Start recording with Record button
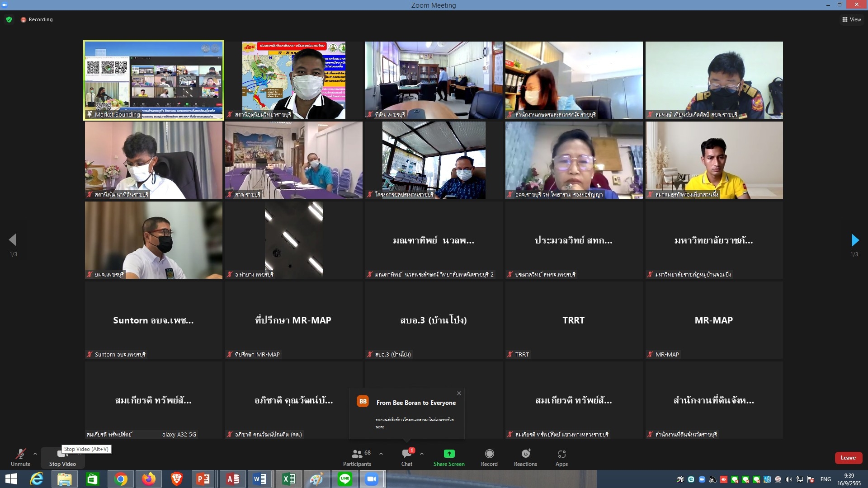 (489, 456)
